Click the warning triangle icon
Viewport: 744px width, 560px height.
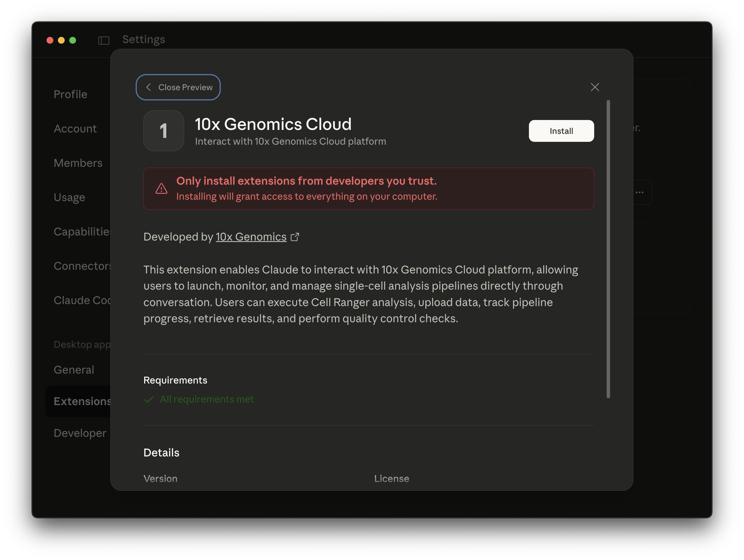point(161,189)
